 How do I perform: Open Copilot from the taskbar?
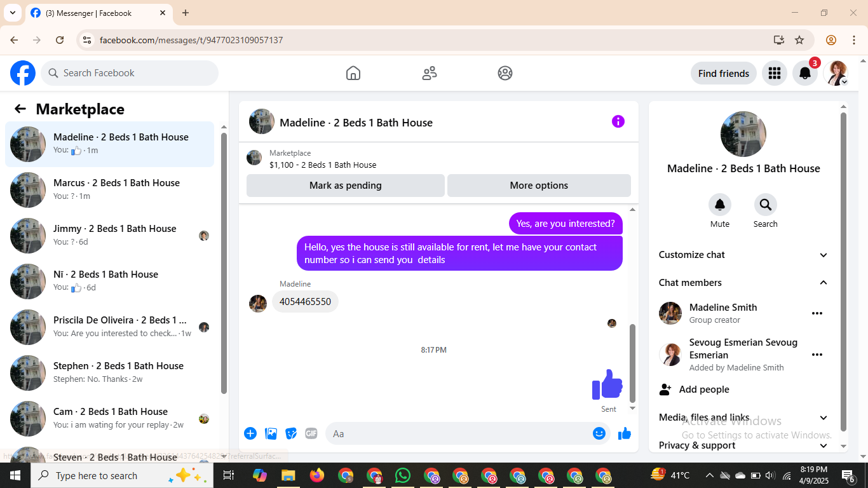tap(259, 475)
